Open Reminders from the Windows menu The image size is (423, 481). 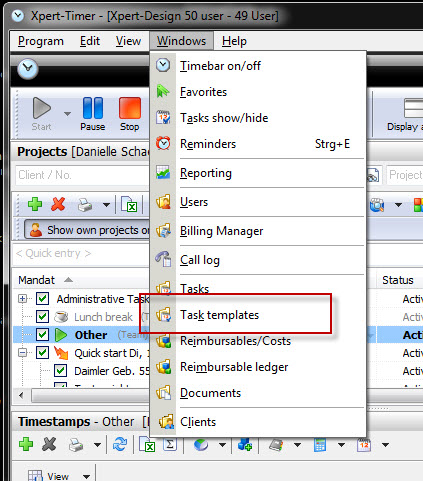click(x=258, y=144)
